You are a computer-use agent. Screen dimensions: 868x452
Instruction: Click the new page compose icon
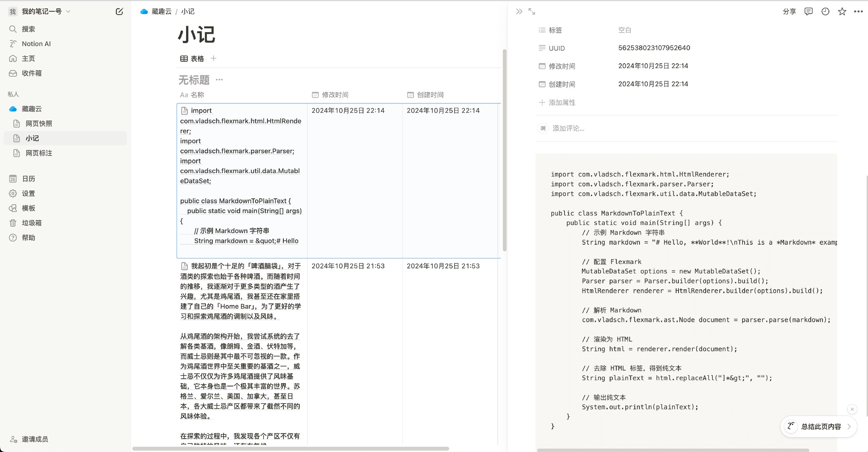pyautogui.click(x=119, y=12)
